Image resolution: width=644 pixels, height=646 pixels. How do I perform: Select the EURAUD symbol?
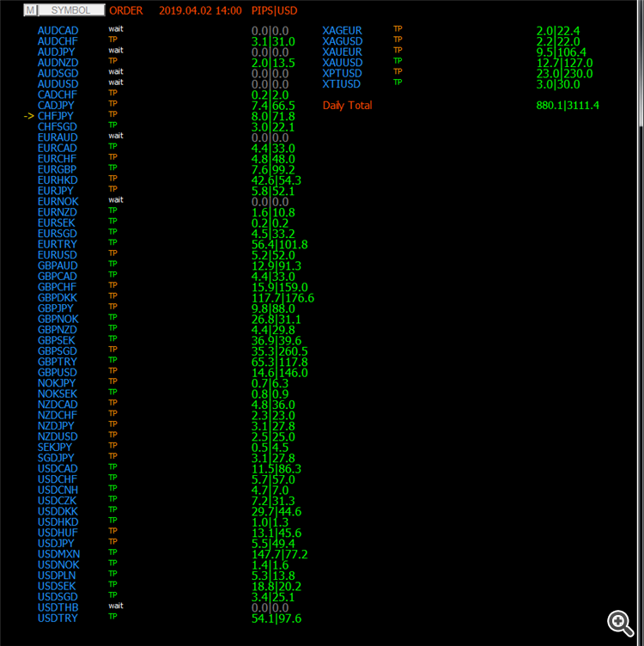click(x=58, y=137)
